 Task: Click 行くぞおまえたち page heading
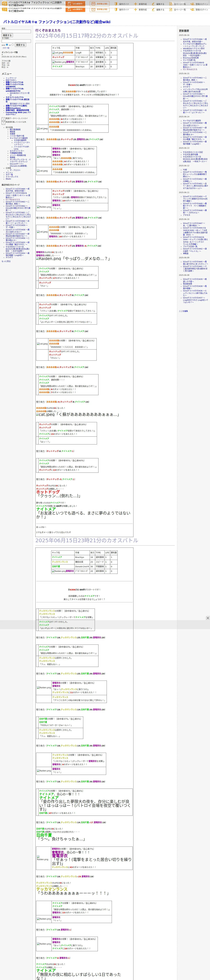48,30
